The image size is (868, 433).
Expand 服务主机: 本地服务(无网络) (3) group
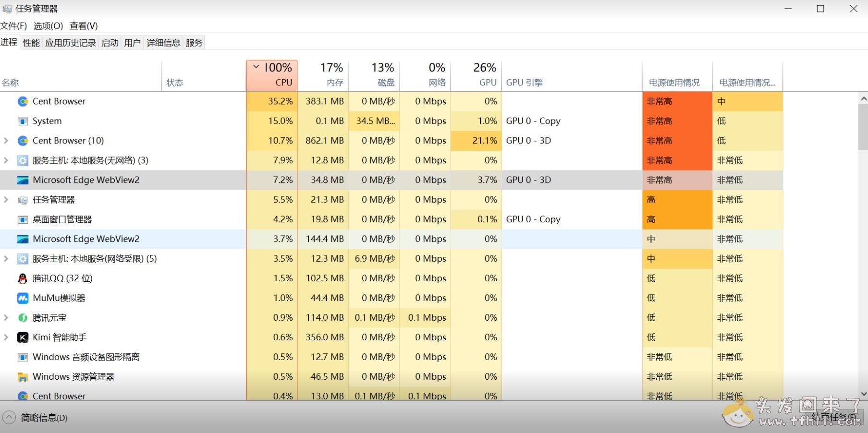coord(6,160)
